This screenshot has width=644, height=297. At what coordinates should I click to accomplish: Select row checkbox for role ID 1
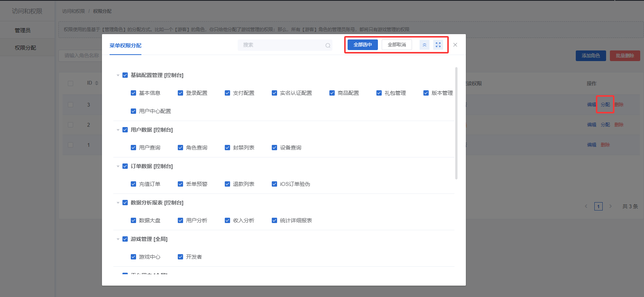click(x=71, y=145)
